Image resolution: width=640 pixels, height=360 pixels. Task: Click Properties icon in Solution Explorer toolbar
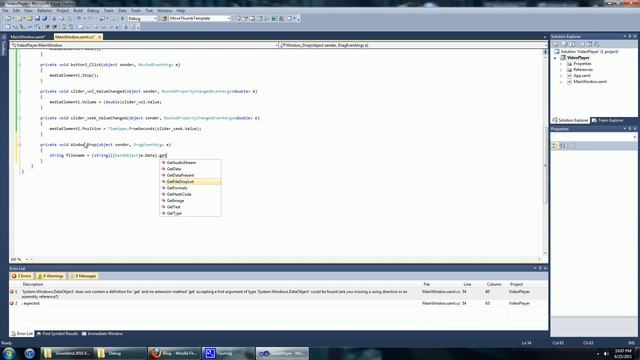tap(557, 44)
